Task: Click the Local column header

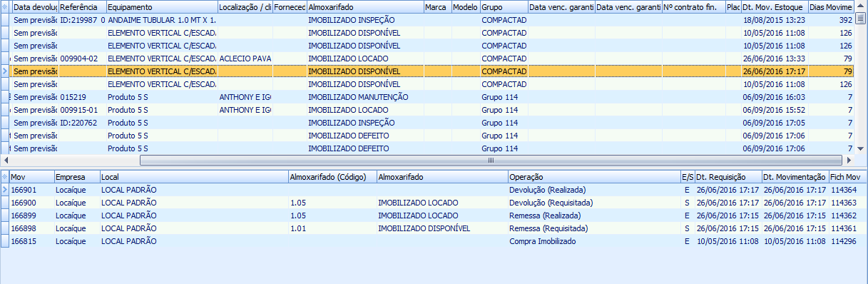Action: coord(194,177)
